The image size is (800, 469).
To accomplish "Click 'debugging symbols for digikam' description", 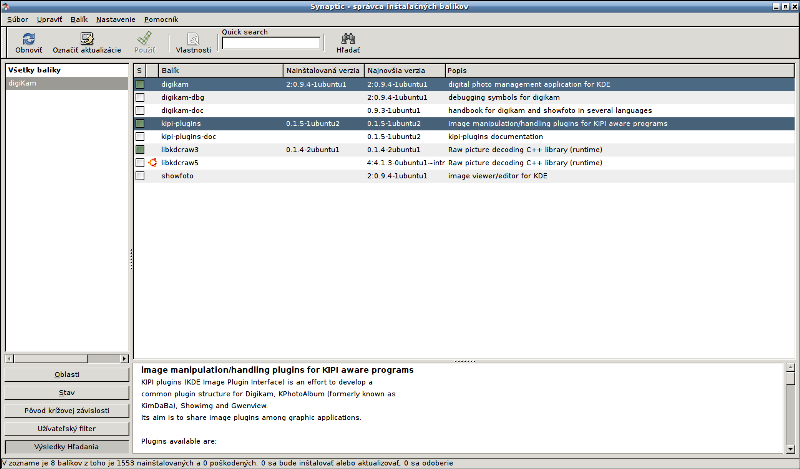I will tap(504, 97).
